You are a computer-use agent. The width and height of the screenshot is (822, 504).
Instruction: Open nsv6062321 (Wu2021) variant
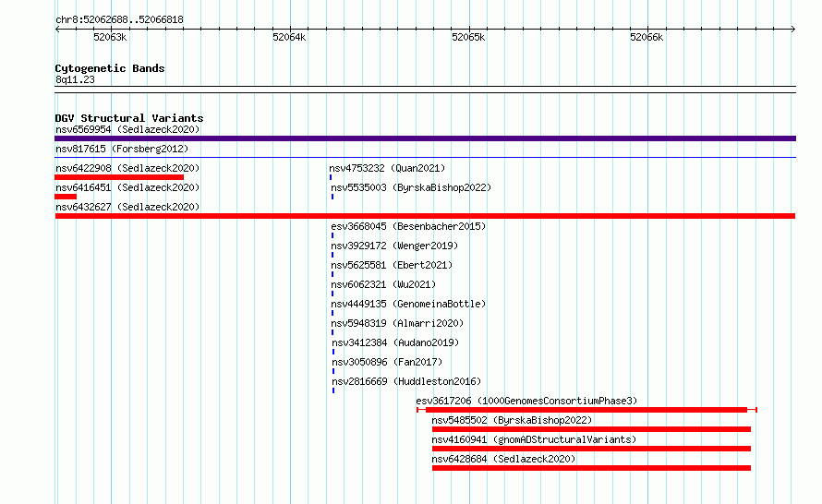(x=383, y=284)
